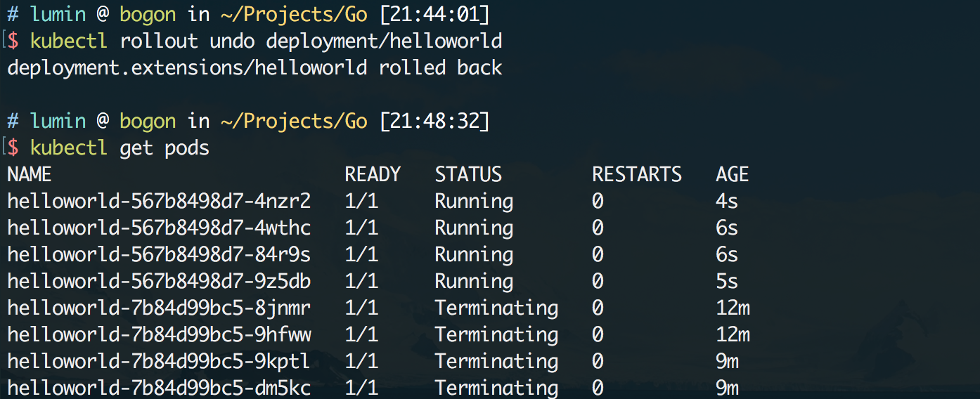This screenshot has width=980, height=399.
Task: Select pod name helloworld-567b8498d7-4nzr2
Action: pos(159,201)
